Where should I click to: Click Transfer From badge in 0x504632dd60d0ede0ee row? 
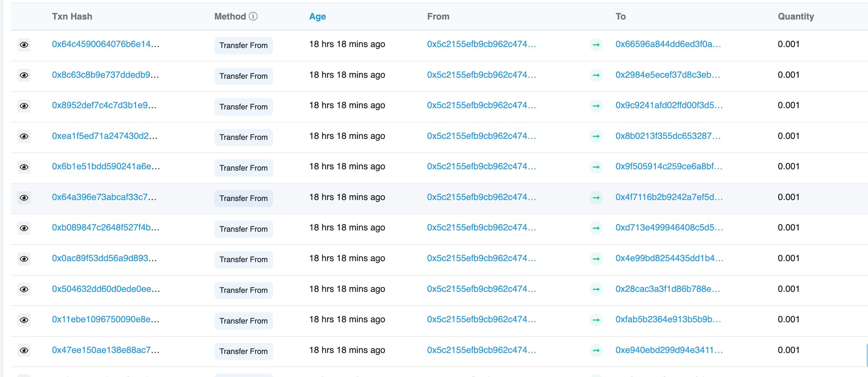pos(243,290)
